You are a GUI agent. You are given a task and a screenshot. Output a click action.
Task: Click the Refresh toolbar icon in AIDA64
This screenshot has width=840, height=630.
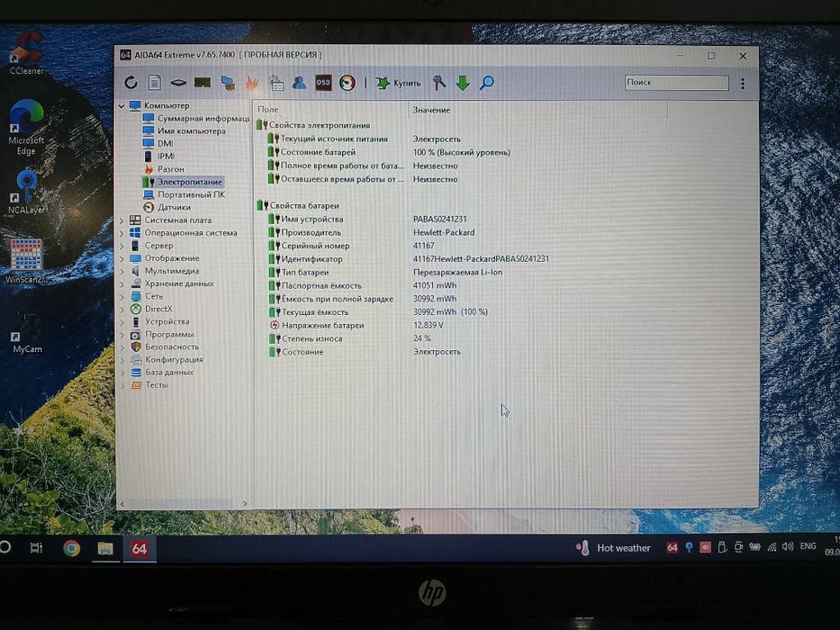click(131, 83)
